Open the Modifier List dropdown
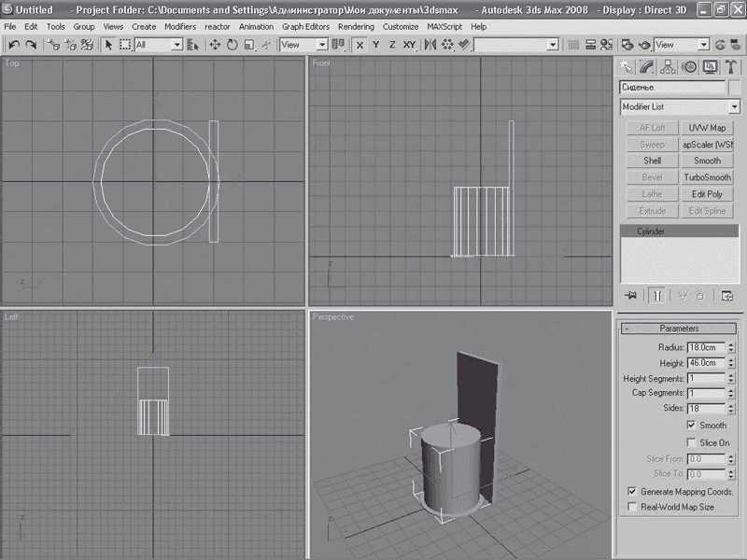 (734, 107)
